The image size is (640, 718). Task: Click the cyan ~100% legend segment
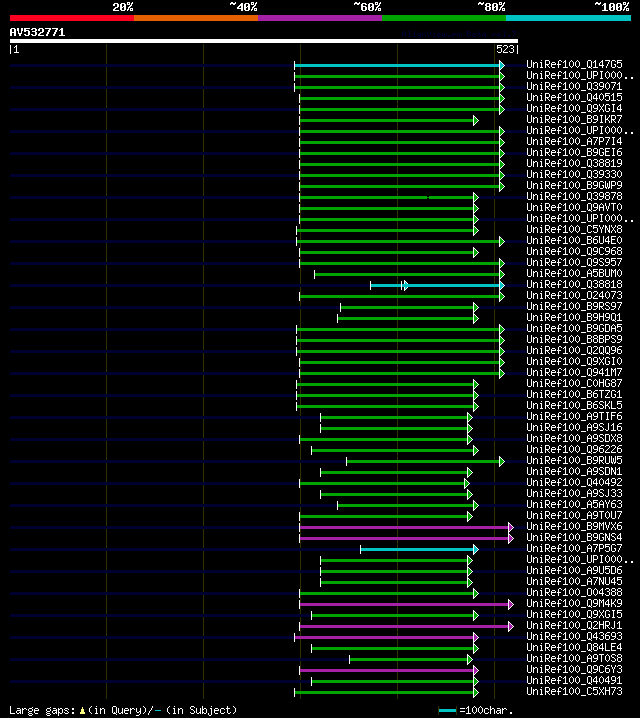point(568,18)
